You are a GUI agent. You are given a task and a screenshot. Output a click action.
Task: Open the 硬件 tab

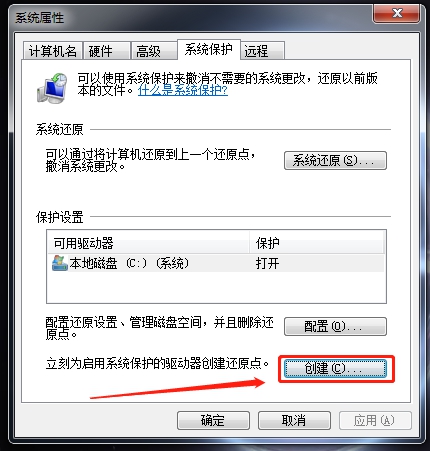click(107, 51)
